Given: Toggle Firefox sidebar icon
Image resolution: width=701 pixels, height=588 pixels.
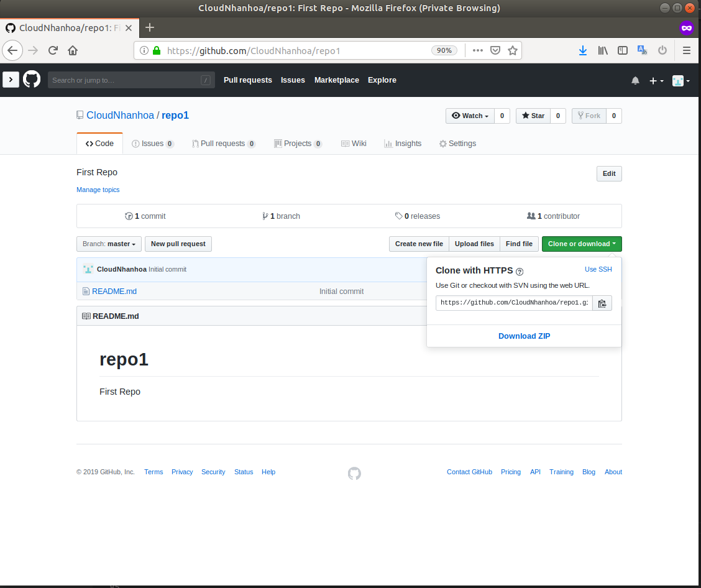Looking at the screenshot, I should click(622, 50).
